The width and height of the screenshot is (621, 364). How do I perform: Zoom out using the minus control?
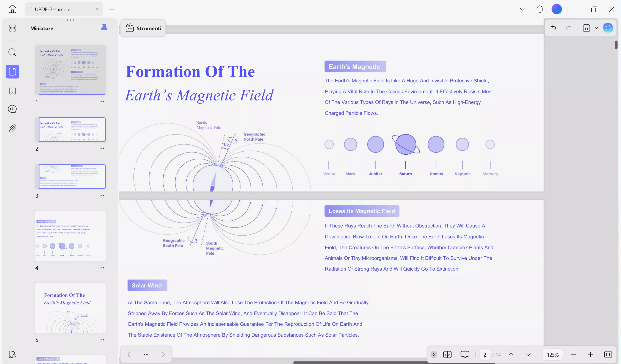pos(573,354)
